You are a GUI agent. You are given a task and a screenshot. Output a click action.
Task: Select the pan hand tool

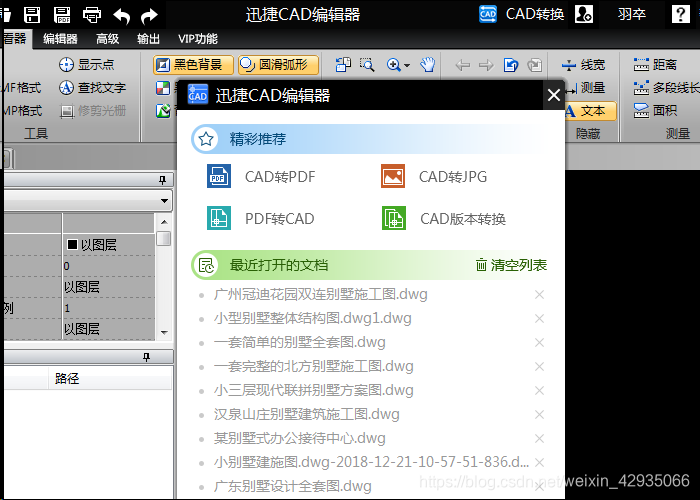tap(428, 65)
